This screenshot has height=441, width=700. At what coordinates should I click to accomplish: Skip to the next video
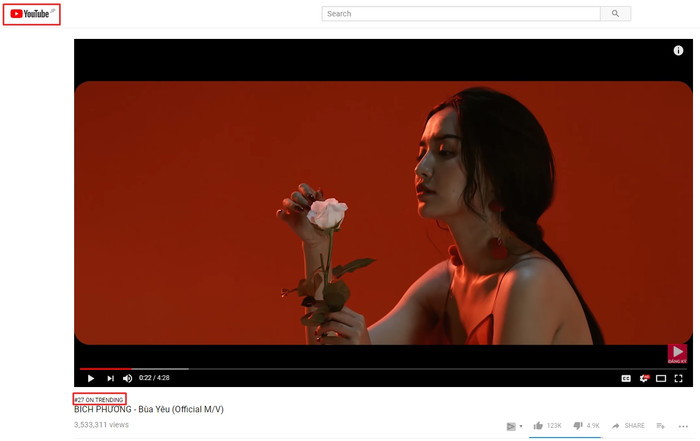110,379
